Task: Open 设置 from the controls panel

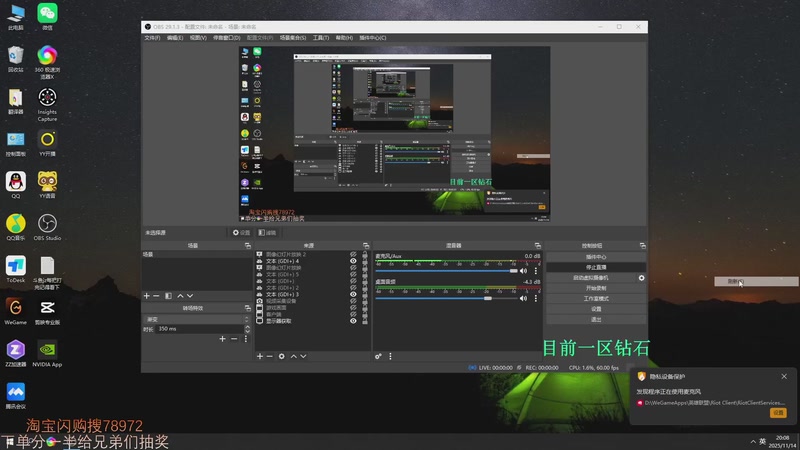Action: [596, 309]
